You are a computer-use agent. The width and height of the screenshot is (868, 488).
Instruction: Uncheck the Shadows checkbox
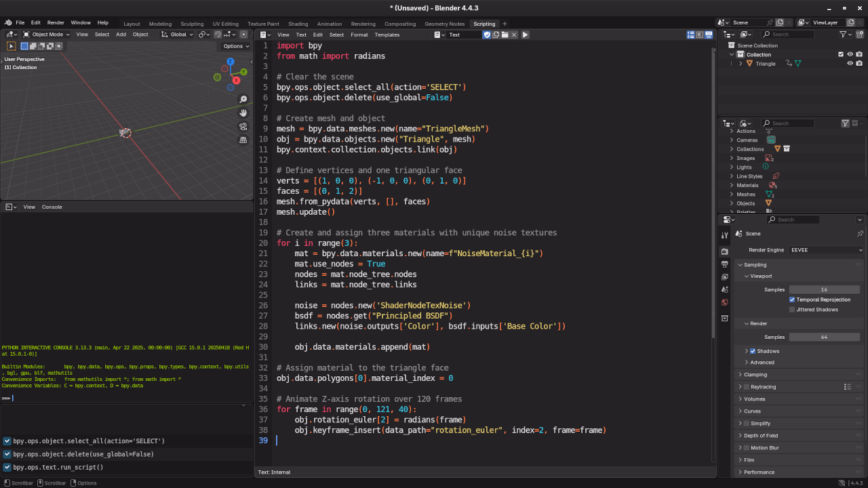(x=753, y=351)
